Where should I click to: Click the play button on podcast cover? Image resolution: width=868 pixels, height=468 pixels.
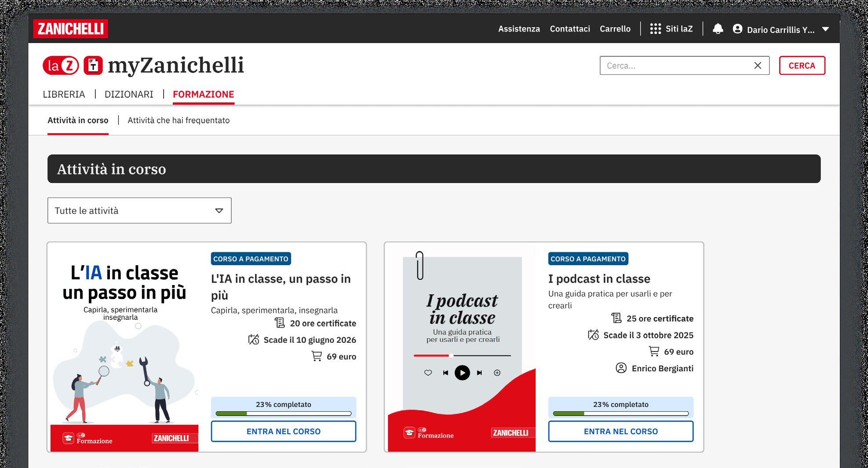(x=462, y=373)
